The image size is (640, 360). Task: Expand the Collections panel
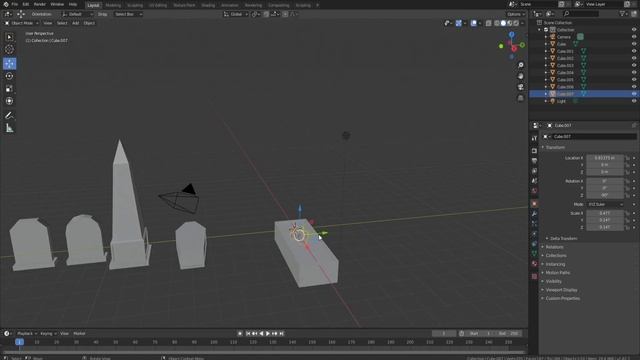(556, 256)
